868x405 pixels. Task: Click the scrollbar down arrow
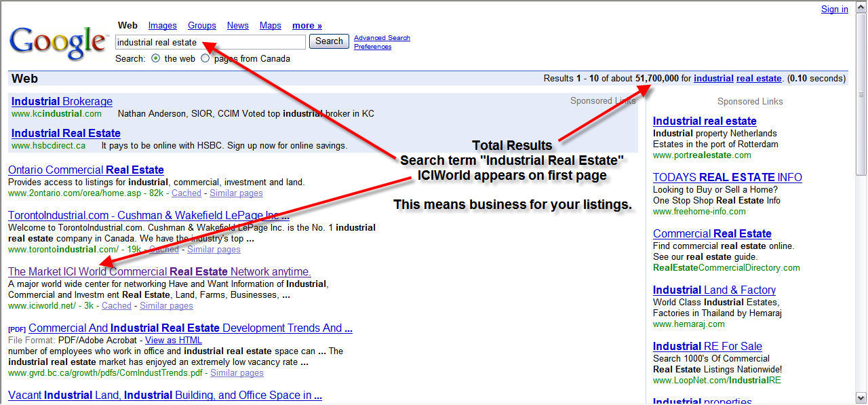click(x=861, y=398)
